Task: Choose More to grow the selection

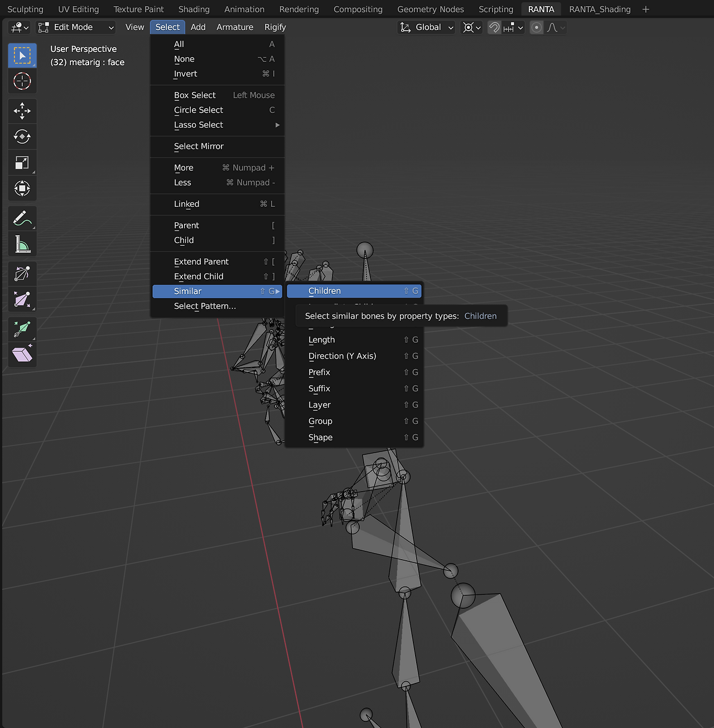Action: click(217, 168)
